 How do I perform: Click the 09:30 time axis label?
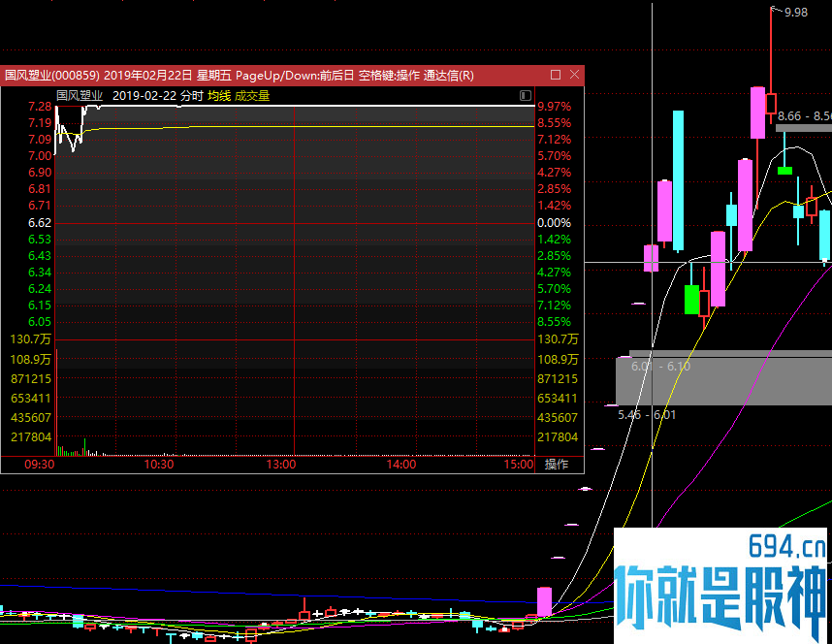coord(40,465)
